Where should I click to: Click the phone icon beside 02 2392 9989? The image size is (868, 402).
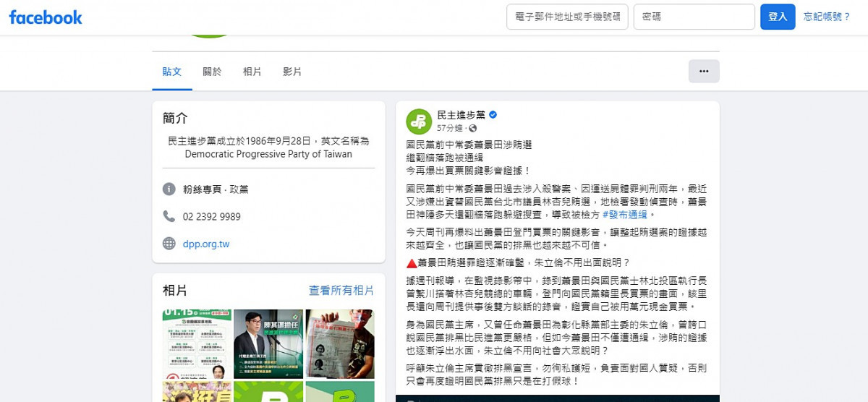(169, 216)
